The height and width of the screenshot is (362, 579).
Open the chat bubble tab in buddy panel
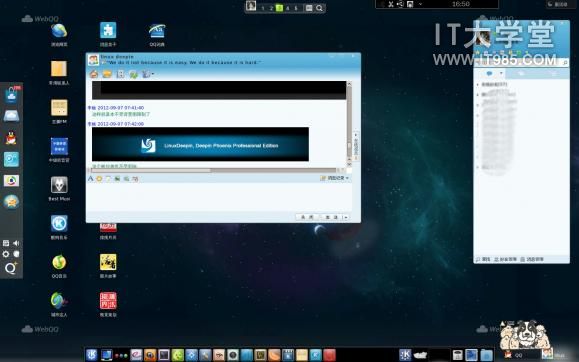490,74
